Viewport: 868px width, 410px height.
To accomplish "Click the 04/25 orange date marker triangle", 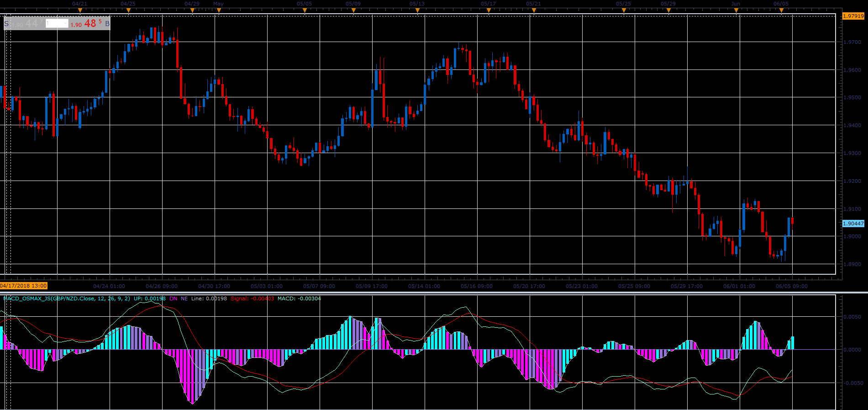I will 128,10.
